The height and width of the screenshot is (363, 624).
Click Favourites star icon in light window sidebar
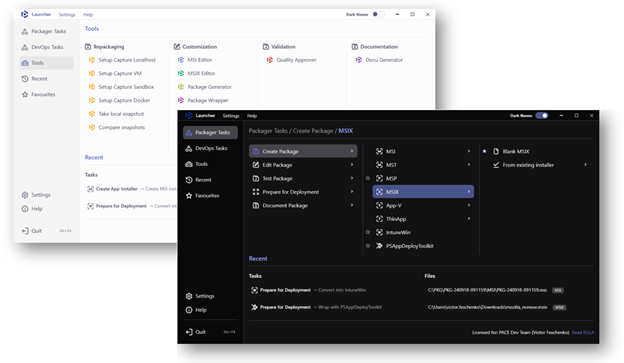(25, 94)
